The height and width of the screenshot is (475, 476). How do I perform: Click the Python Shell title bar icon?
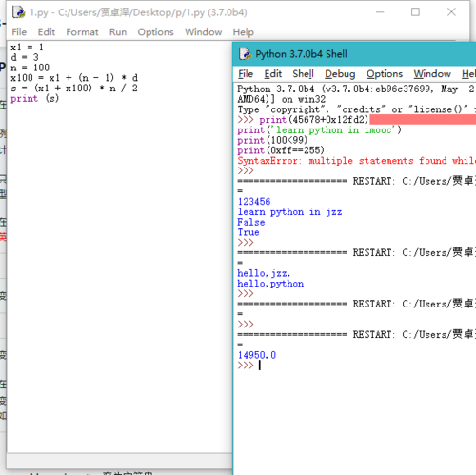click(245, 54)
